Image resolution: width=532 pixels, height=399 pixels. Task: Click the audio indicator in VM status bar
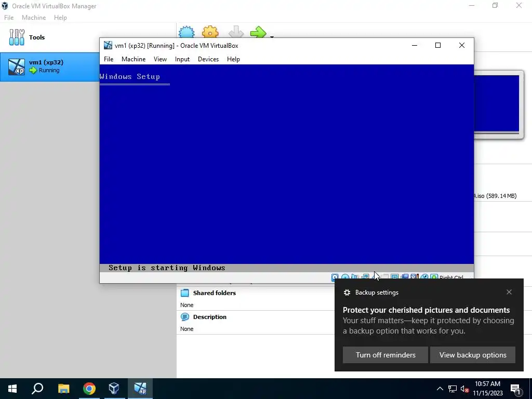click(x=354, y=277)
